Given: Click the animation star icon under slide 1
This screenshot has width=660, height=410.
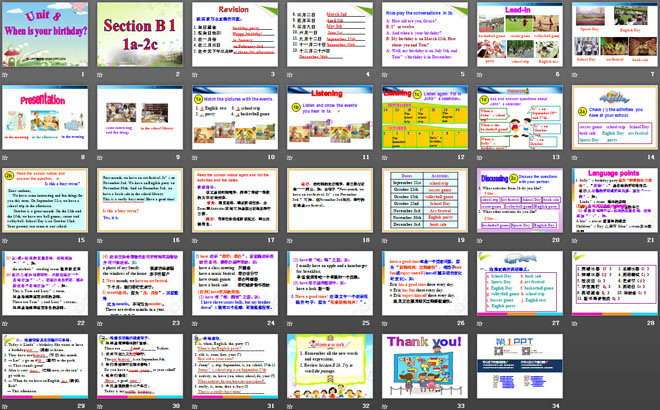Looking at the screenshot, I should (x=5, y=75).
